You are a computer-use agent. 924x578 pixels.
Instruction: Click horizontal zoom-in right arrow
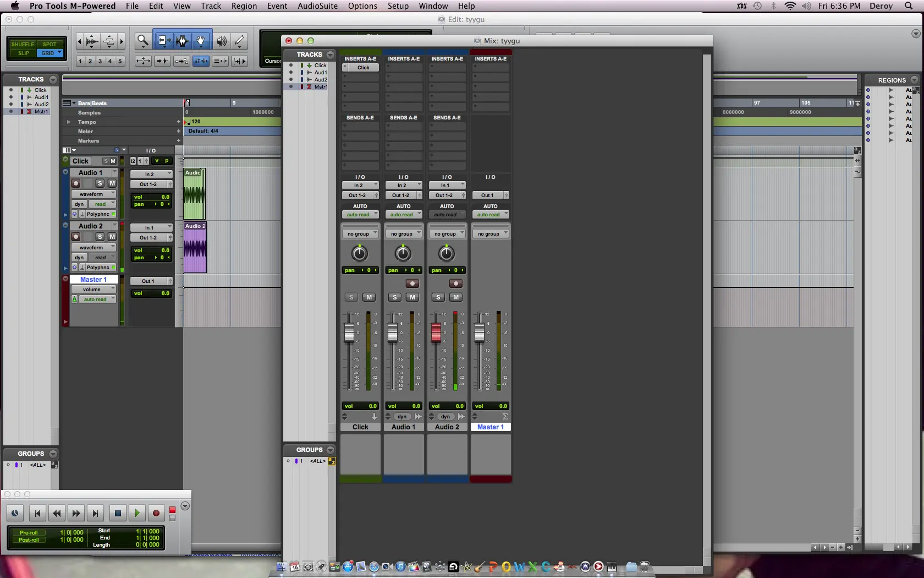pos(122,41)
